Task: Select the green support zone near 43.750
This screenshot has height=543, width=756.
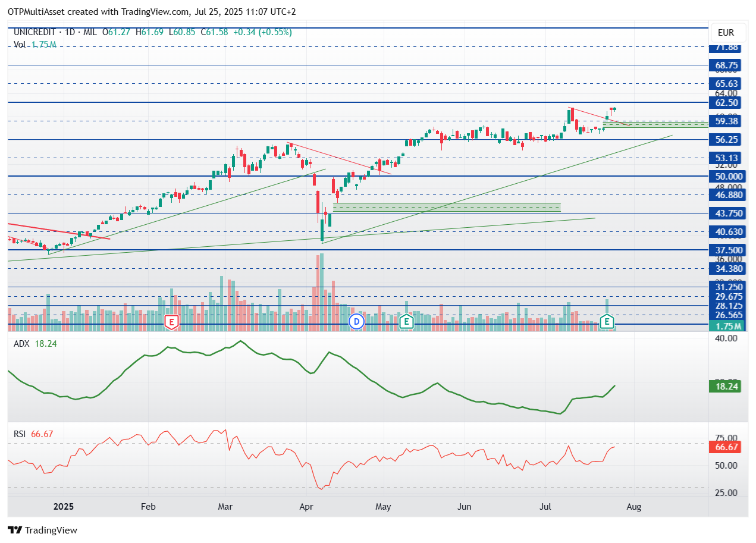Action: [x=447, y=207]
